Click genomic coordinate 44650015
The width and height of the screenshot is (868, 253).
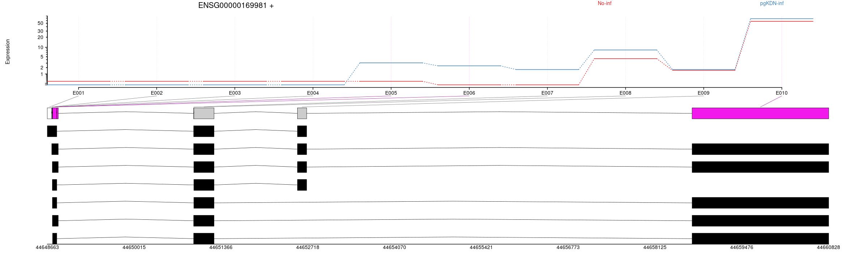point(134,248)
